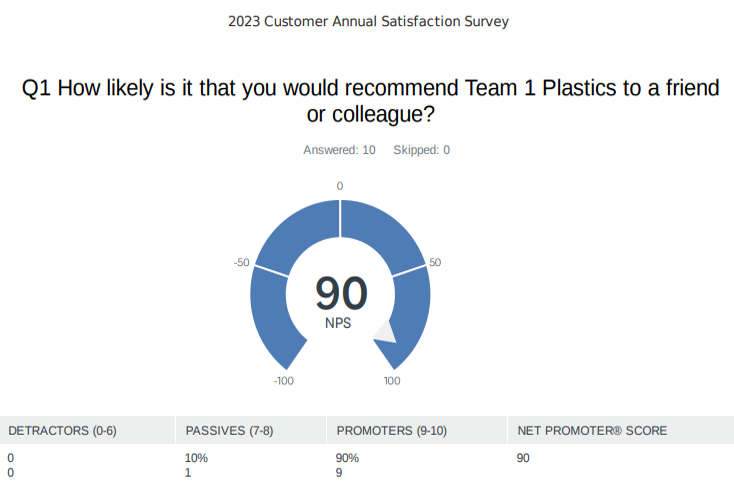Click the -100 tick label on the gauge
This screenshot has height=484, width=734.
pyautogui.click(x=283, y=380)
